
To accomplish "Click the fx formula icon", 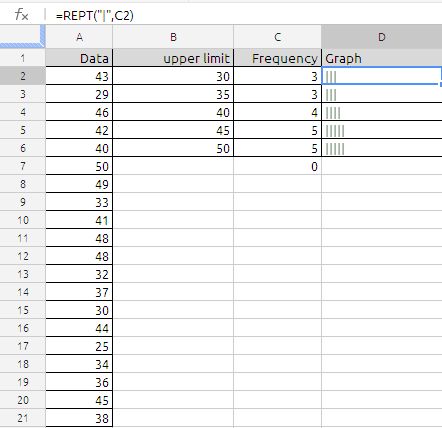I will click(22, 15).
